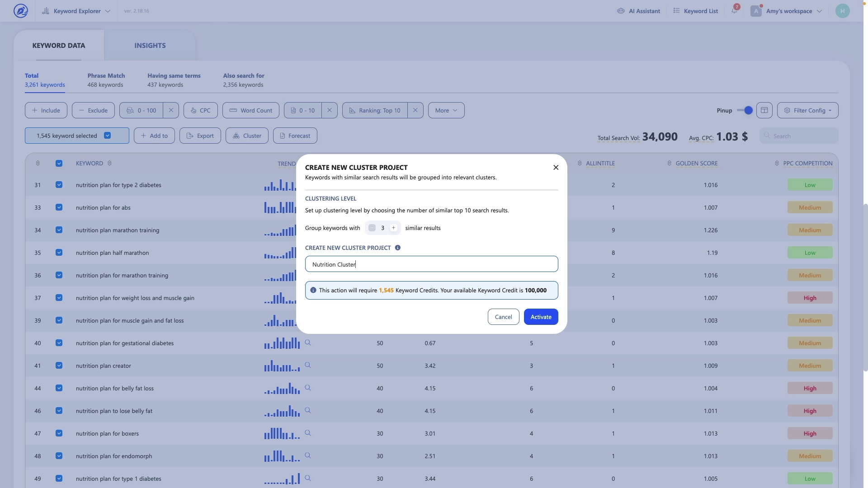The height and width of the screenshot is (488, 868).
Task: Open Amy's workspace dropdown
Action: click(789, 11)
